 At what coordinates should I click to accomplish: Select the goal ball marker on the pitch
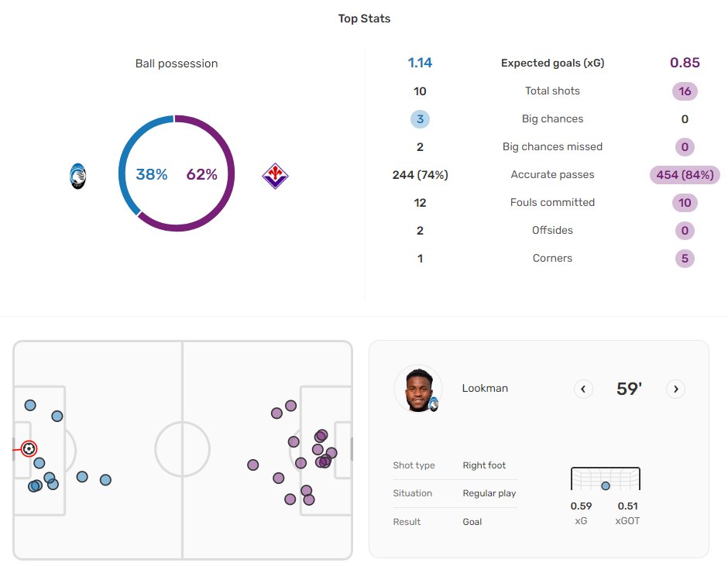click(29, 448)
